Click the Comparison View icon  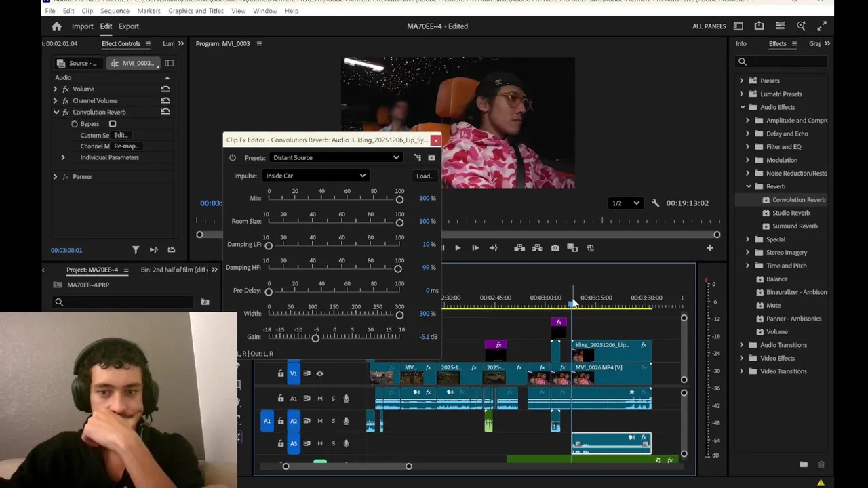tap(572, 248)
